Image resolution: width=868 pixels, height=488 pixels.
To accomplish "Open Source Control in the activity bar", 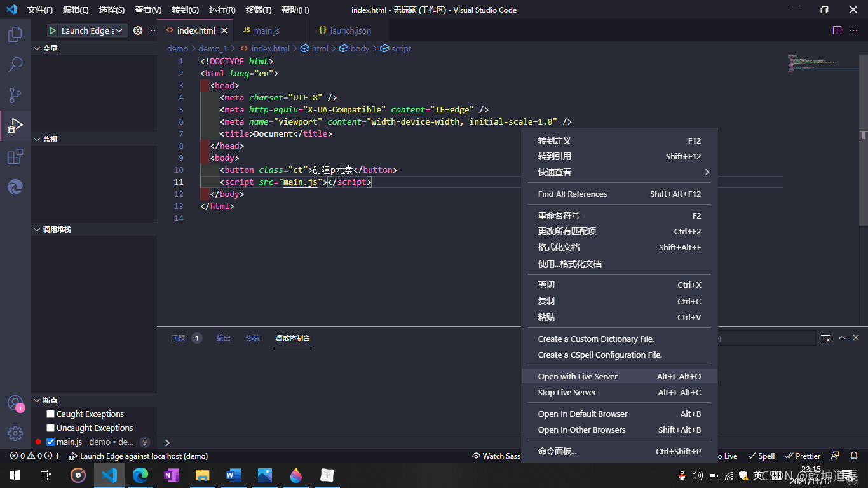I will point(14,95).
